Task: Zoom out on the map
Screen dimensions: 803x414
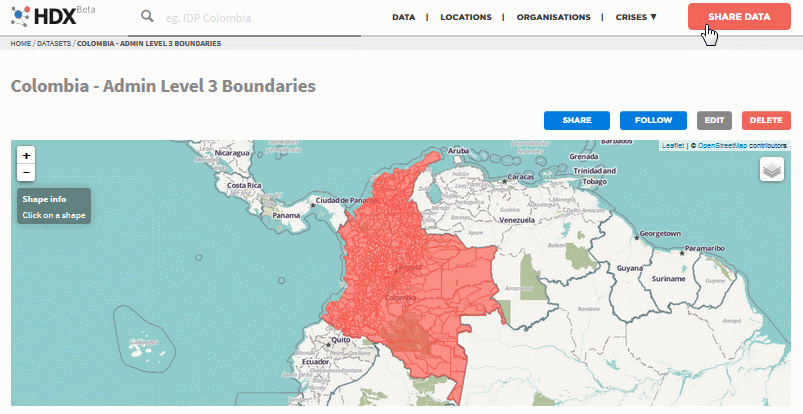Action: click(x=26, y=172)
